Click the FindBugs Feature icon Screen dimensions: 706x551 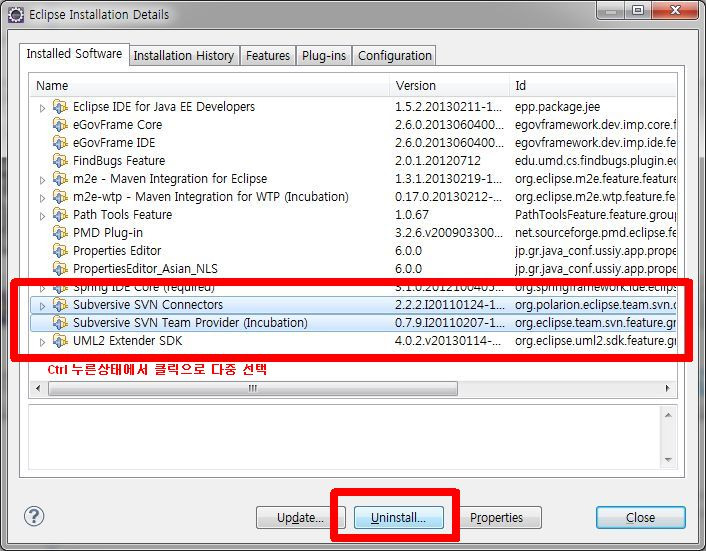[x=60, y=161]
